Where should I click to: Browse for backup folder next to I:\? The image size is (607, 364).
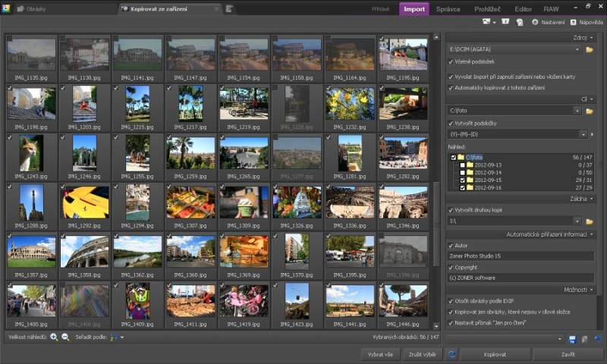point(589,221)
